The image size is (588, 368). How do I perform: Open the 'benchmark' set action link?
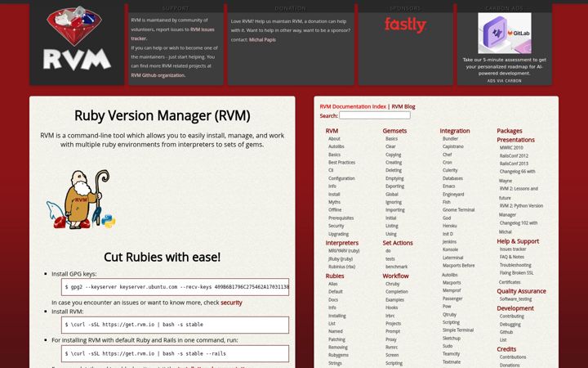pyautogui.click(x=396, y=267)
